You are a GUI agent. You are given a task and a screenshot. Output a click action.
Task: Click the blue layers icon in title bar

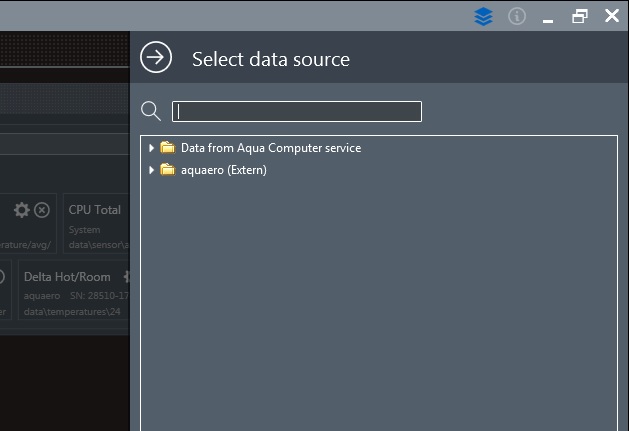click(x=484, y=16)
